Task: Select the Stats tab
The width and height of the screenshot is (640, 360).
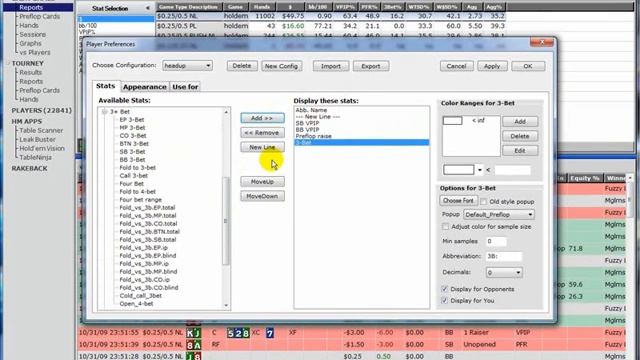Action: coord(106,86)
